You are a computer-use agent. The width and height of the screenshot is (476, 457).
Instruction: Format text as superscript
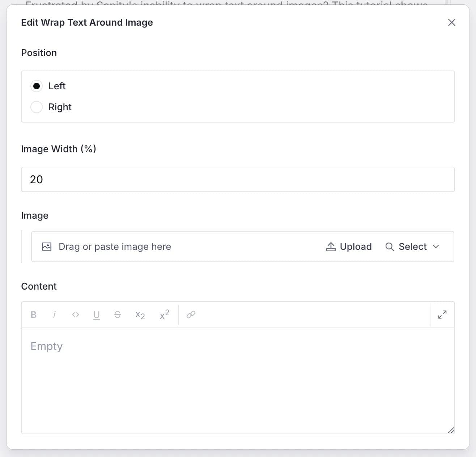pyautogui.click(x=163, y=315)
